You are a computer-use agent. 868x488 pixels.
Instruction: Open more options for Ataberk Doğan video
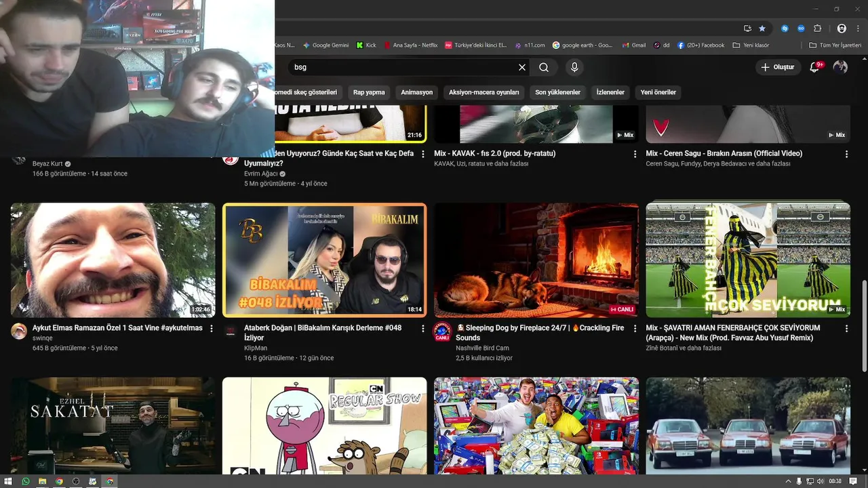[423, 328]
